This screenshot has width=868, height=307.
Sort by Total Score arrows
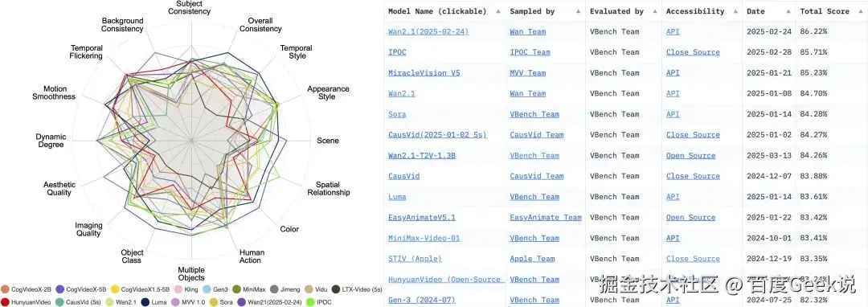point(861,11)
